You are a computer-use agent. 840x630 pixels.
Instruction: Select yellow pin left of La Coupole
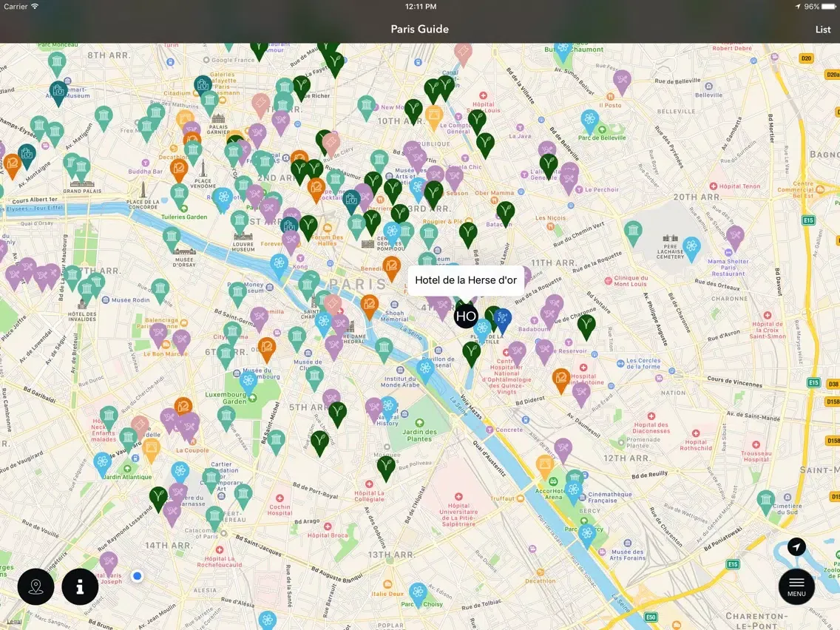[151, 448]
